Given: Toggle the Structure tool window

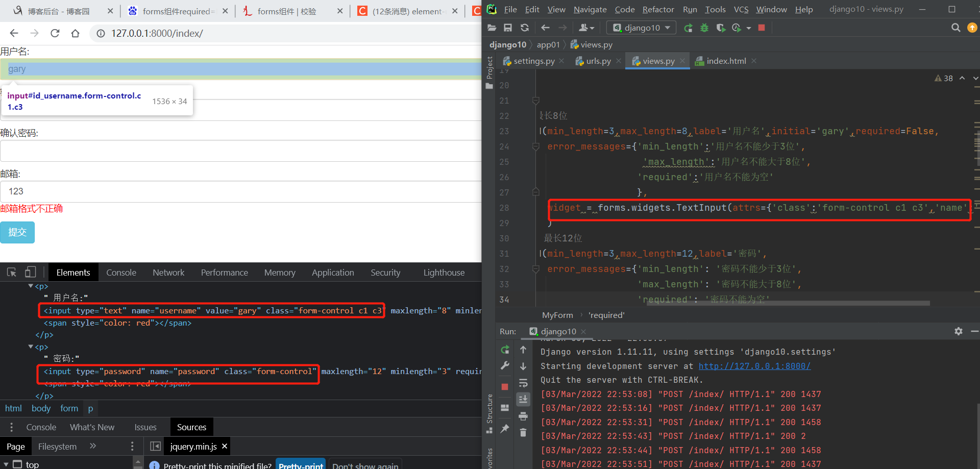Looking at the screenshot, I should pyautogui.click(x=489, y=413).
